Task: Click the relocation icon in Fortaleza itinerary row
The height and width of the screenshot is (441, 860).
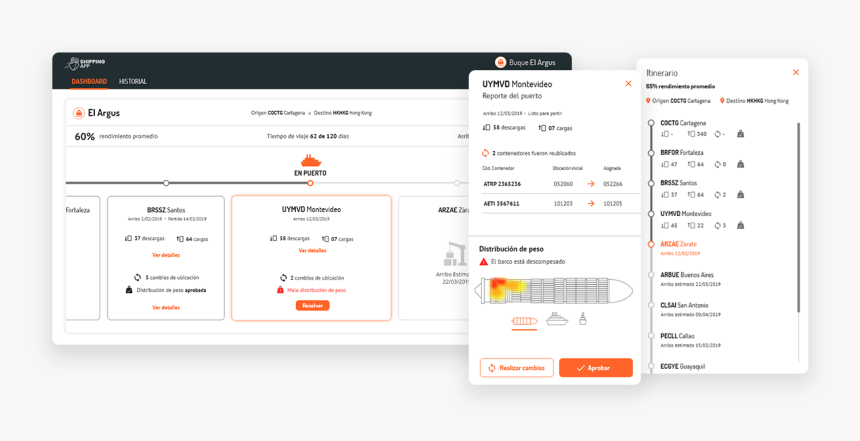Action: pyautogui.click(x=717, y=164)
